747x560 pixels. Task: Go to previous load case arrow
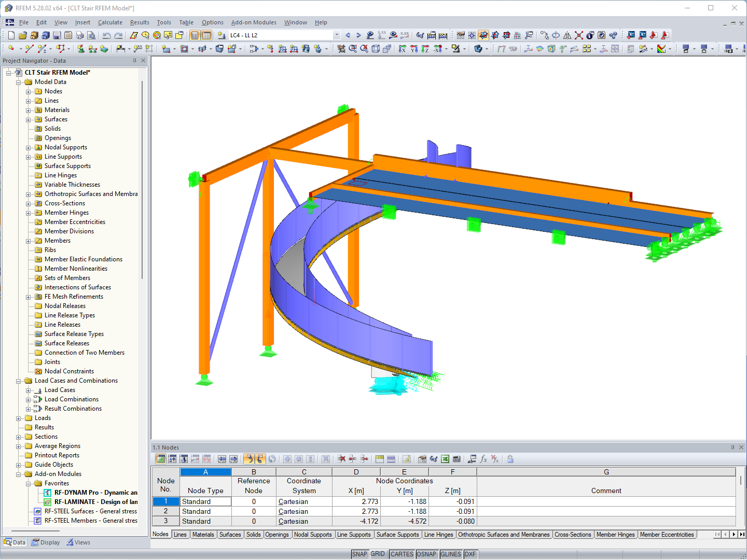coord(348,35)
